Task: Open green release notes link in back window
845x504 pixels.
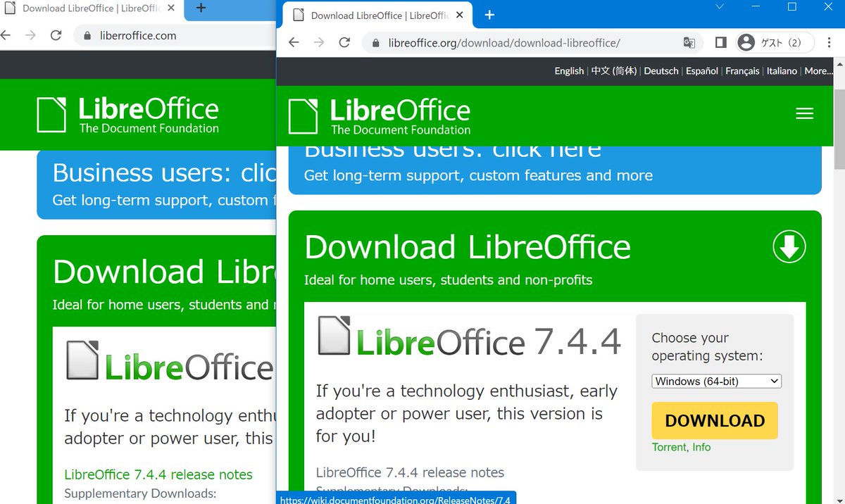Action: 158,474
